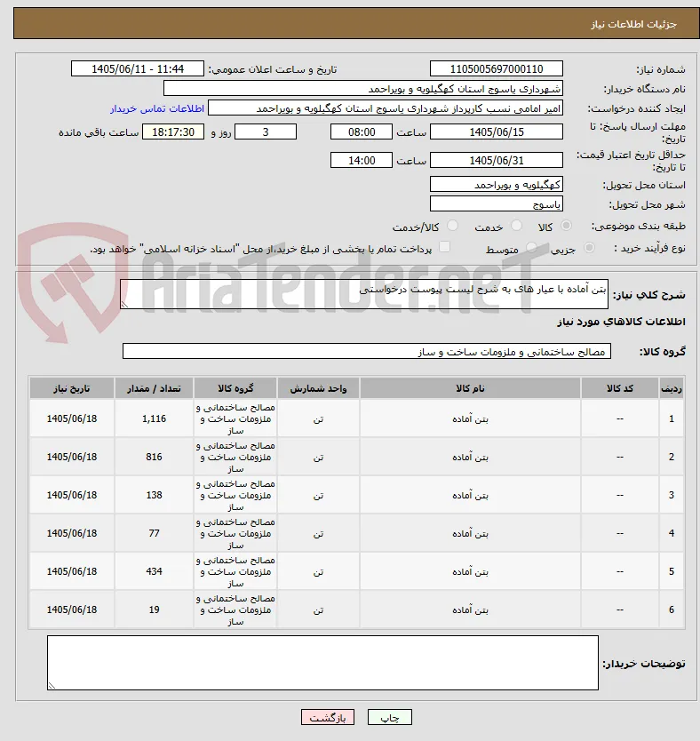This screenshot has width=700, height=741.
Task: Click the نام کالا column header
Action: coord(470,388)
